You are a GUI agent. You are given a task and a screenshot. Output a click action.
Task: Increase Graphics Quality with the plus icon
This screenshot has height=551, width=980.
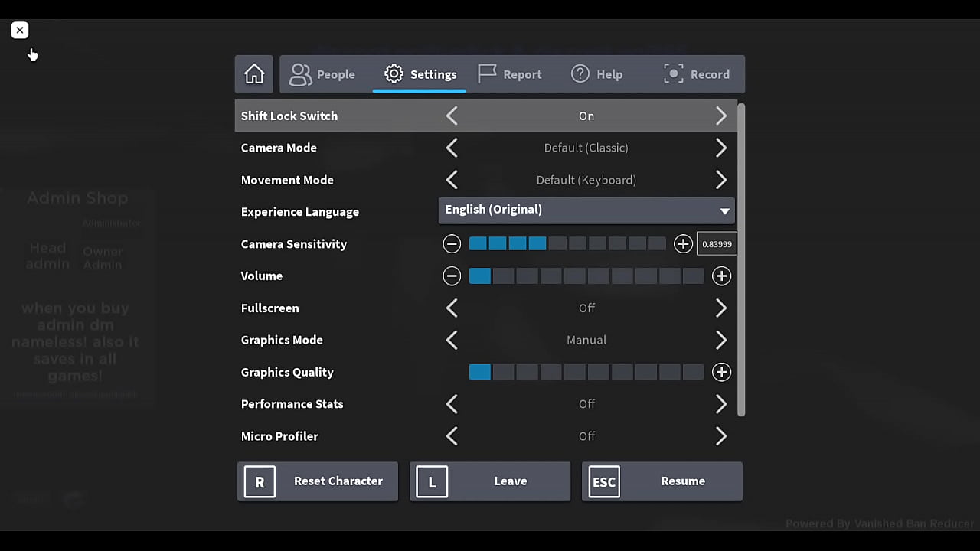[721, 372]
